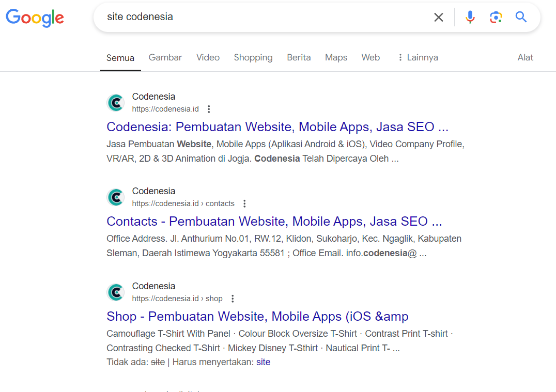The image size is (556, 392).
Task: Switch to the Gambar tab
Action: tap(165, 57)
